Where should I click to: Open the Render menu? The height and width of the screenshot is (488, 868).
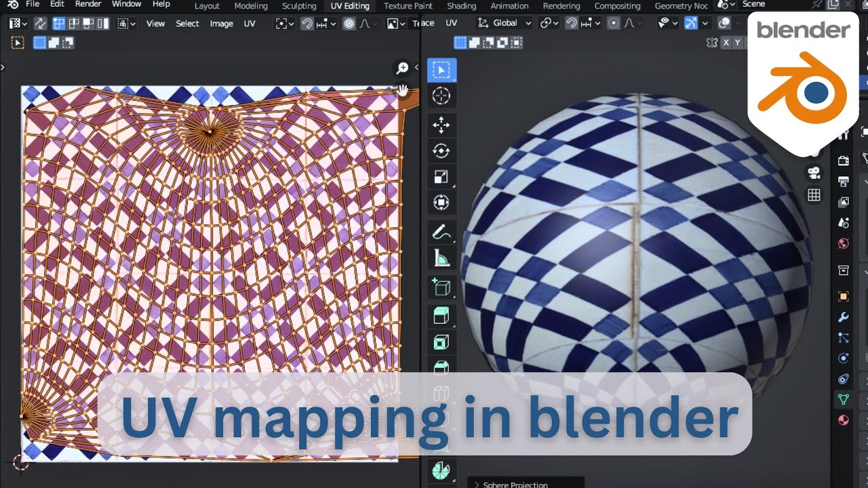pos(87,5)
